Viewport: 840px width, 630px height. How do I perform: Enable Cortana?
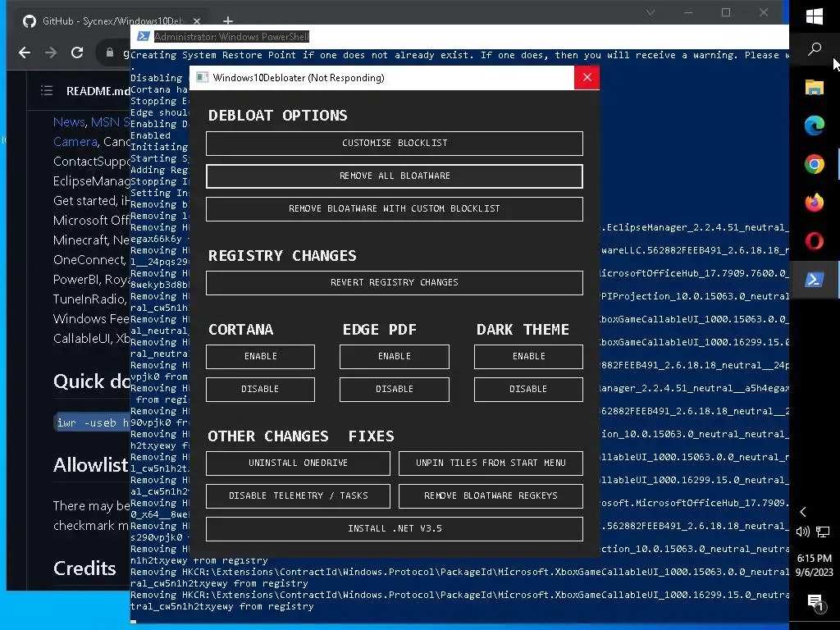point(260,356)
